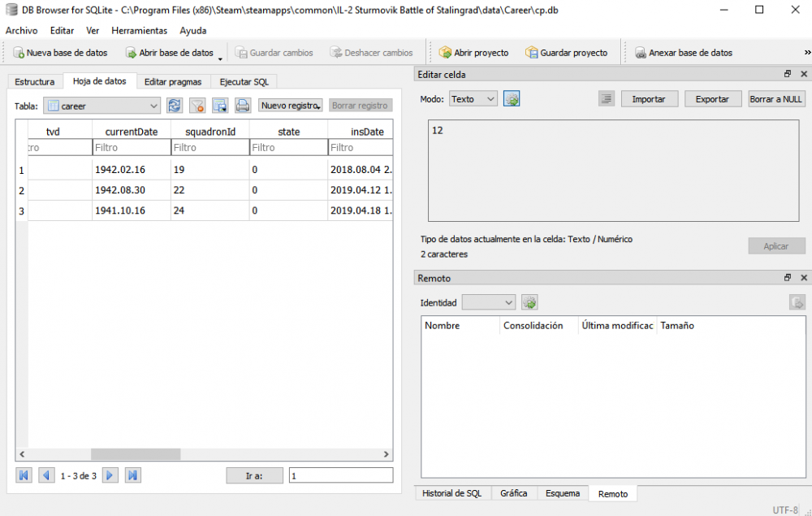Toggle auto-switch mode icon next to Modo
The height and width of the screenshot is (516, 812).
(x=512, y=99)
